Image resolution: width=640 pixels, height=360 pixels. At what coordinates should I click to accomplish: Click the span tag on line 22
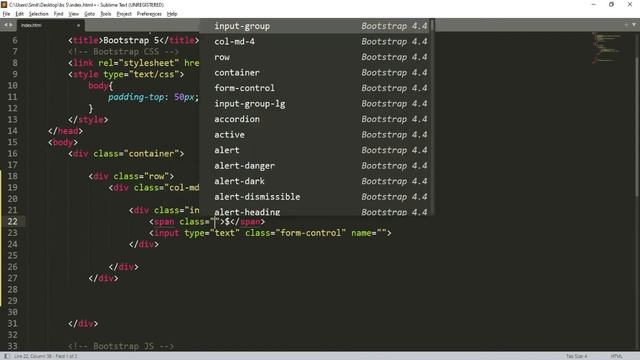point(164,222)
